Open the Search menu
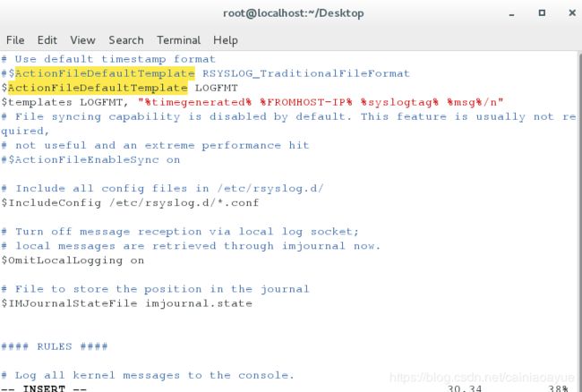This screenshot has height=392, width=582. (x=126, y=40)
